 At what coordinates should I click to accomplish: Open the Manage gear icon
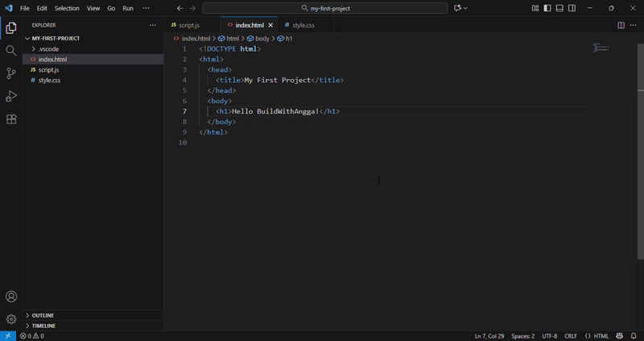tap(11, 319)
